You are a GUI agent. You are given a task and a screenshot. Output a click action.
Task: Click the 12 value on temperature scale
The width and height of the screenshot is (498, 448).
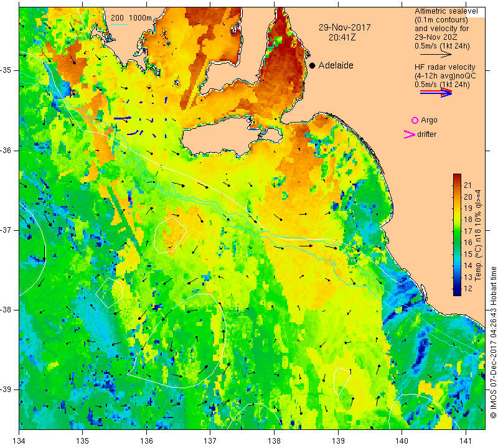(468, 289)
